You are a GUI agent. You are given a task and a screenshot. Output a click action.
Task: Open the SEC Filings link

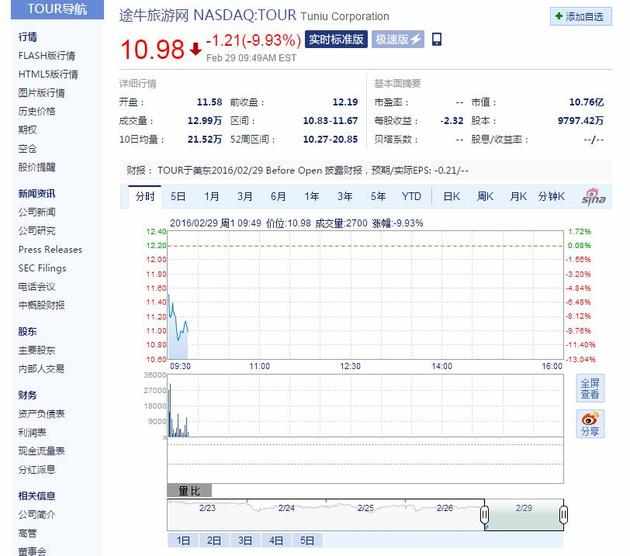pyautogui.click(x=42, y=268)
